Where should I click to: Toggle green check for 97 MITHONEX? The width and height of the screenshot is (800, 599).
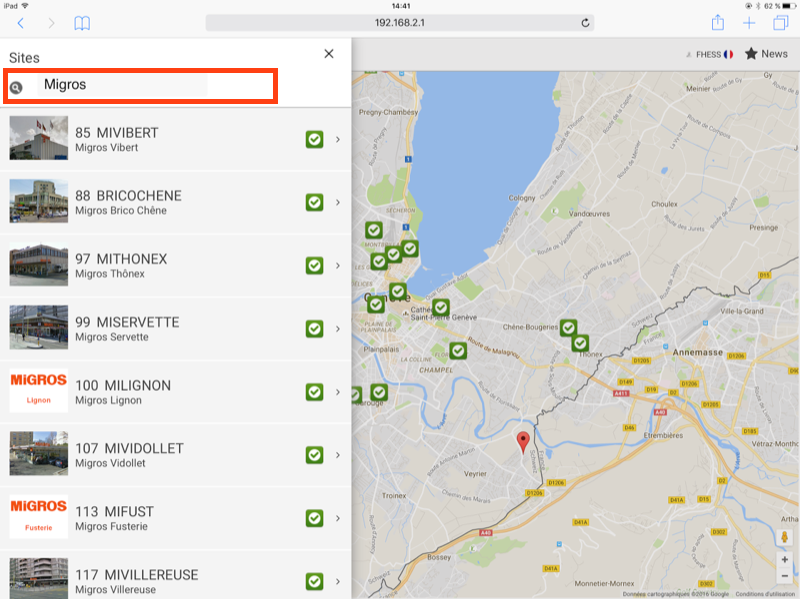314,266
